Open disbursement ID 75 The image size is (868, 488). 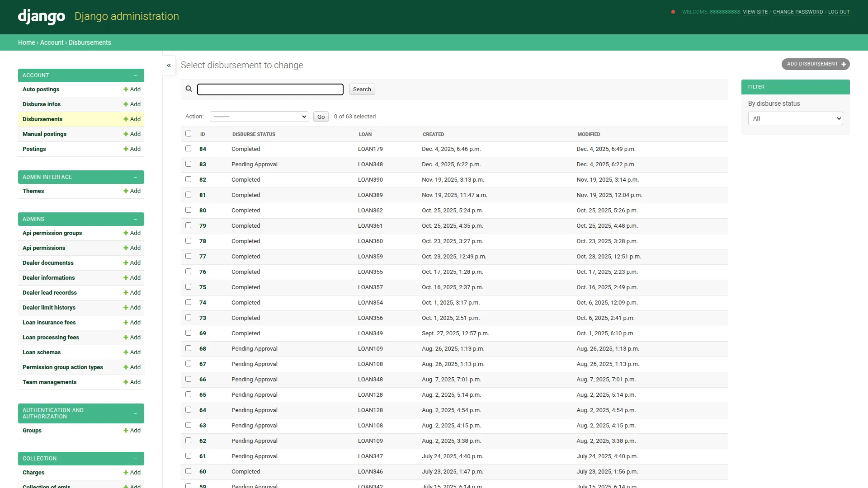(203, 287)
